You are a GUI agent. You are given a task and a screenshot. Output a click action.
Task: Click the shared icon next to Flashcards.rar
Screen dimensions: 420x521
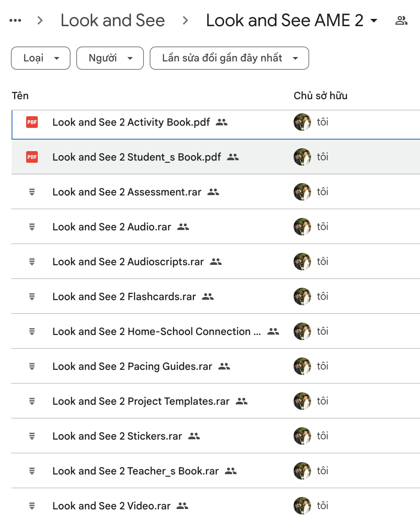click(208, 296)
